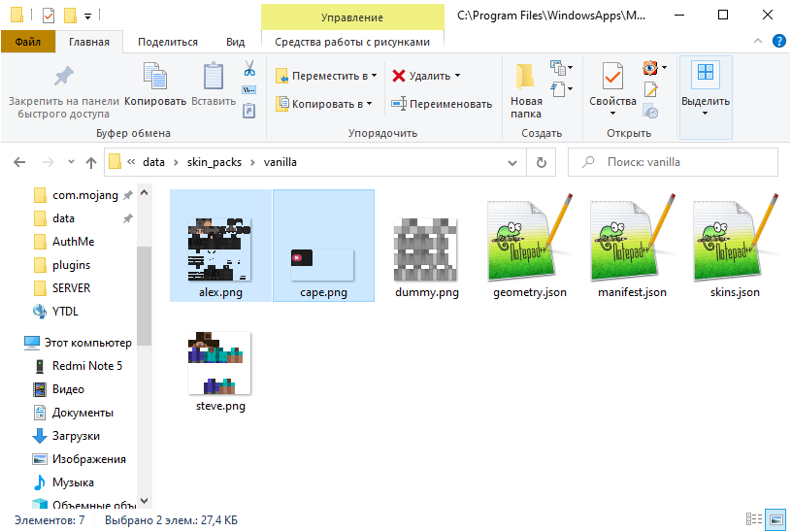The width and height of the screenshot is (791, 532).
Task: Click the Копировать (Copy) ribbon button
Action: pos(155,84)
